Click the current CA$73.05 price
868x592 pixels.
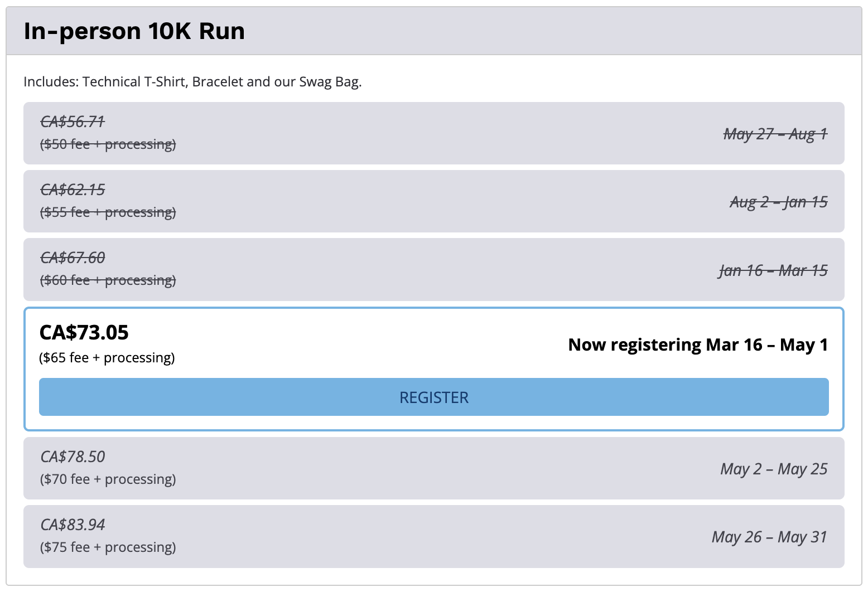click(x=84, y=333)
